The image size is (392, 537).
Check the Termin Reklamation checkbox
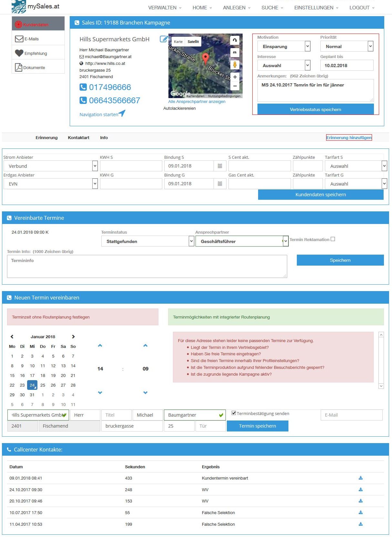(333, 239)
